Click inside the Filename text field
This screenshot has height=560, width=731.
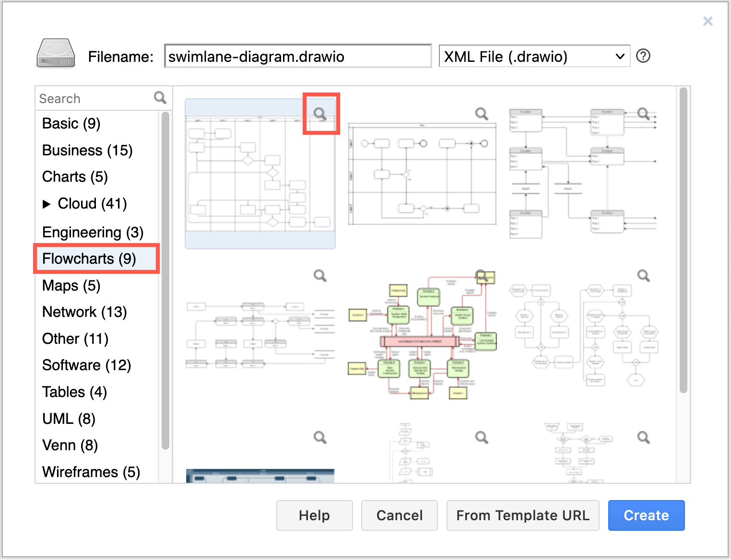point(297,56)
